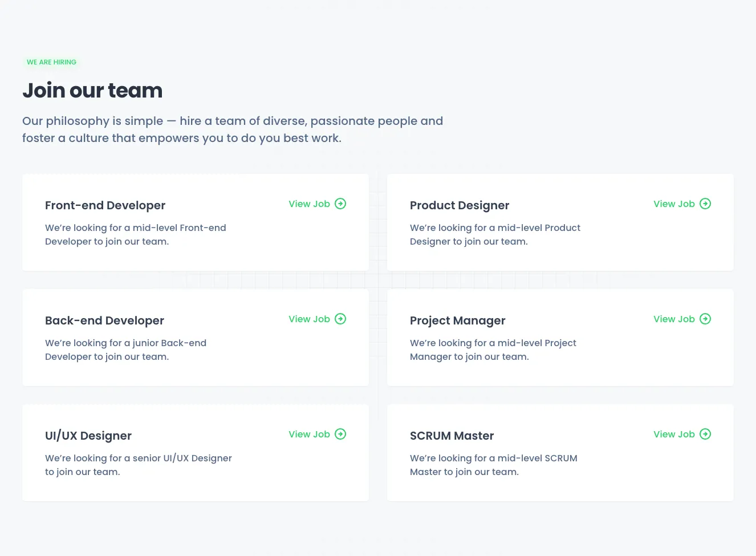Select the Product Designer card title
Viewport: 756px width, 556px height.
point(460,205)
